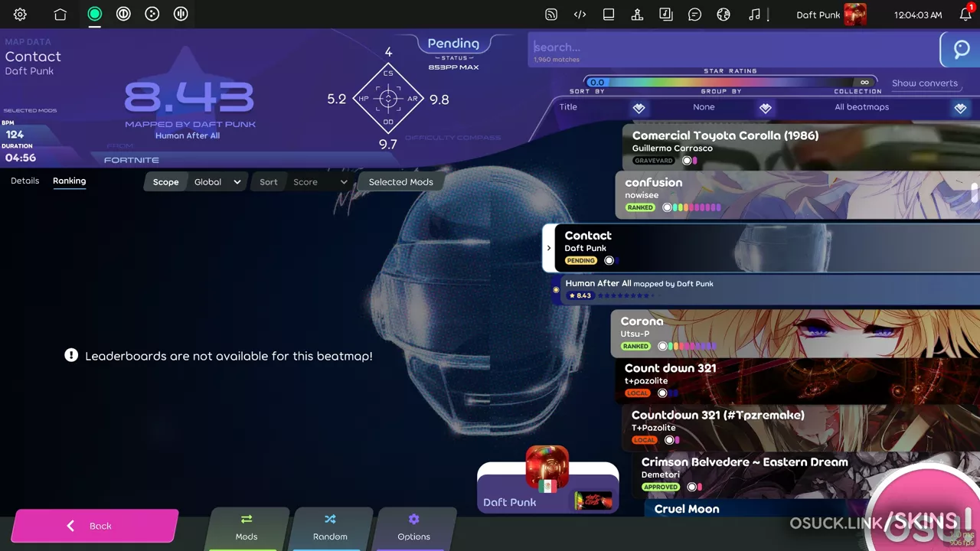The width and height of the screenshot is (980, 551).
Task: Click the Daft Punk avatar in top toolbar
Action: tap(855, 15)
